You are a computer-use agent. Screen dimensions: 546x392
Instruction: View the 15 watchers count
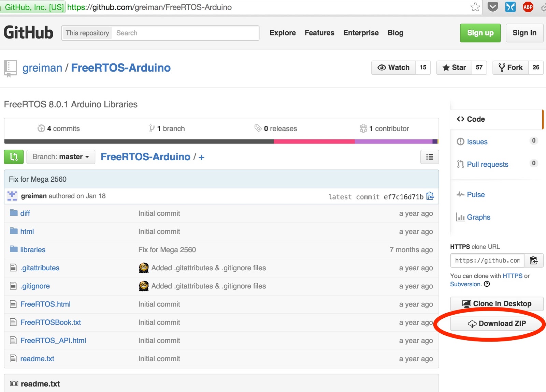423,67
